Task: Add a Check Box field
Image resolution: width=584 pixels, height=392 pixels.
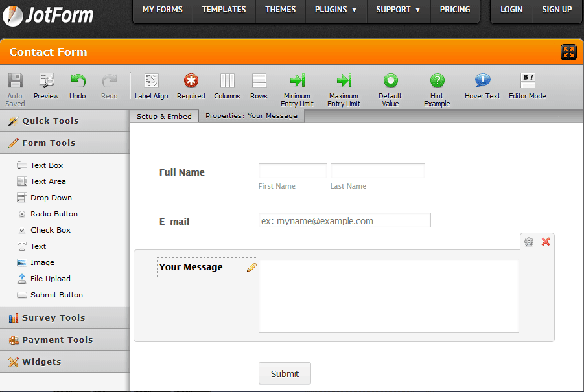Action: pyautogui.click(x=44, y=230)
